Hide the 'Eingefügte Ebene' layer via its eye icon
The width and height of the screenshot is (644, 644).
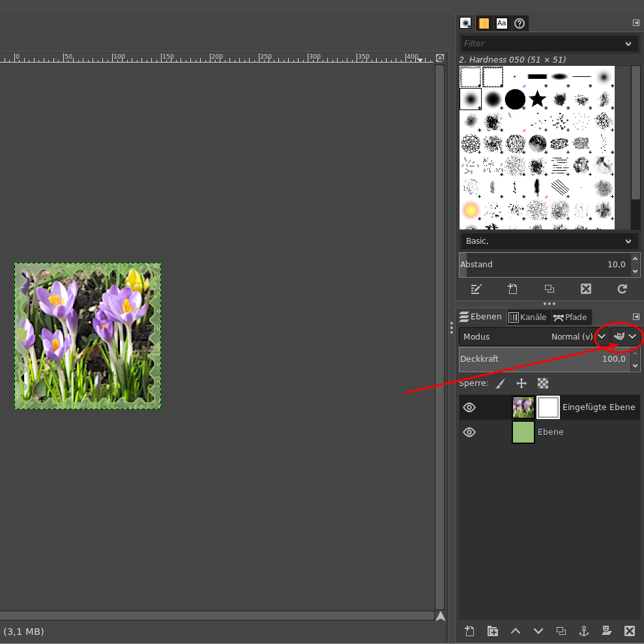[469, 407]
